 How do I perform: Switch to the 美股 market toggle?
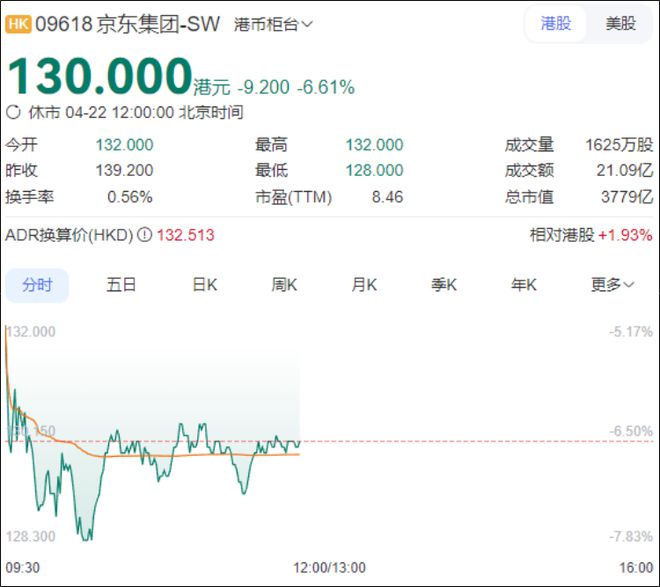pos(620,23)
